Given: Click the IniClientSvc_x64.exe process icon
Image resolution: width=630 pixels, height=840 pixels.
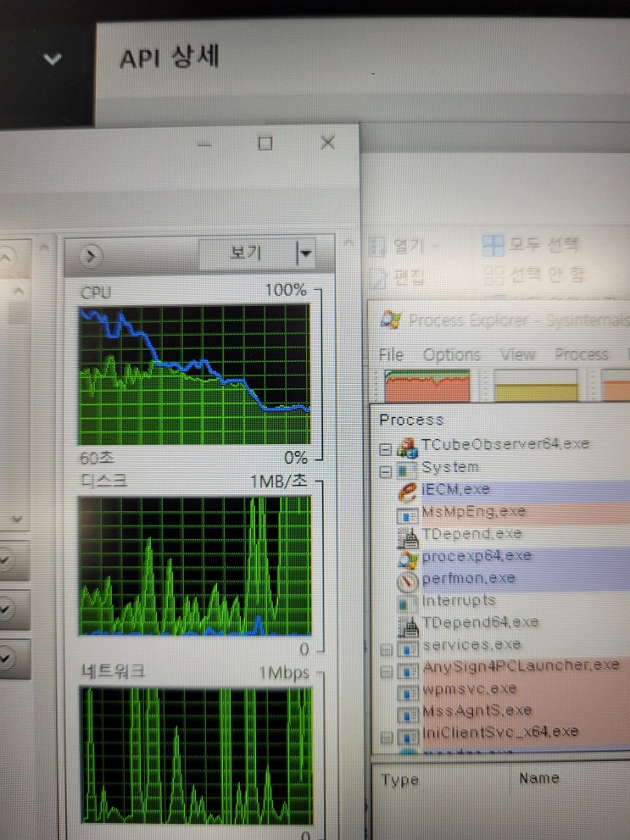Looking at the screenshot, I should click(408, 736).
